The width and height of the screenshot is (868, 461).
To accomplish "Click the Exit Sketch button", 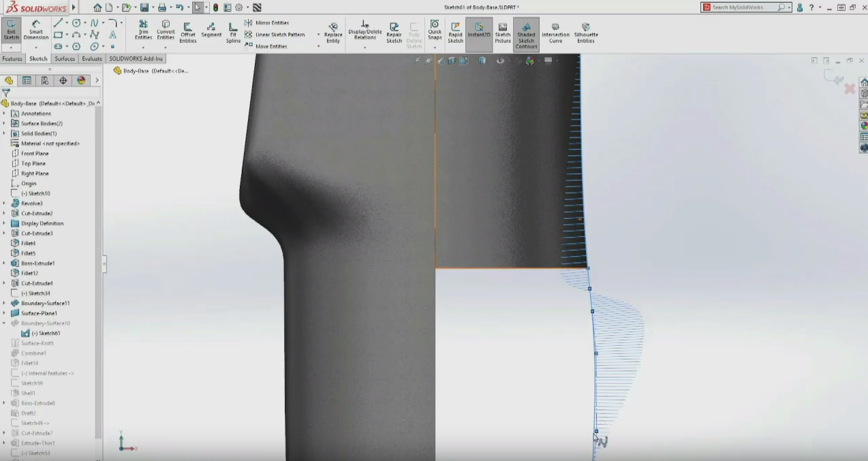I will coord(12,31).
